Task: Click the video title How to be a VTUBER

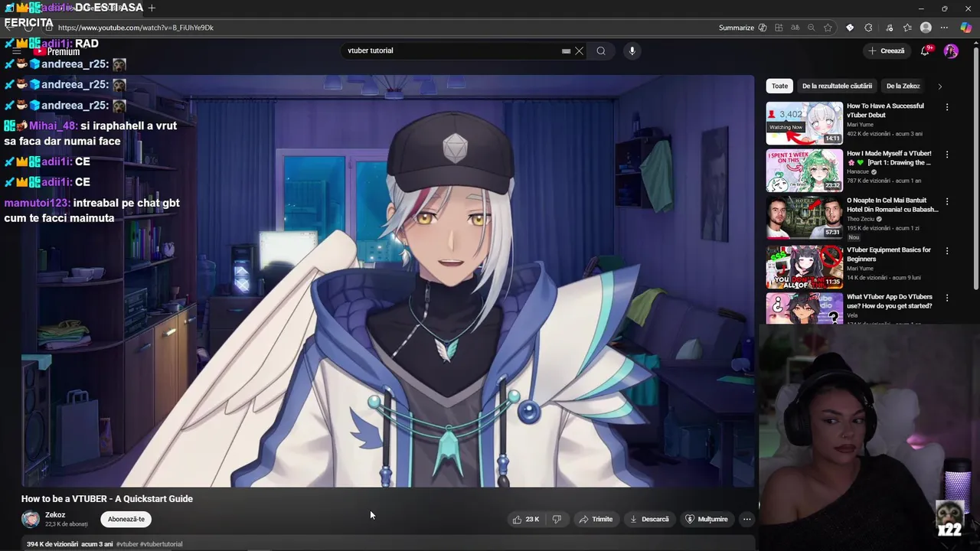Action: [107, 499]
